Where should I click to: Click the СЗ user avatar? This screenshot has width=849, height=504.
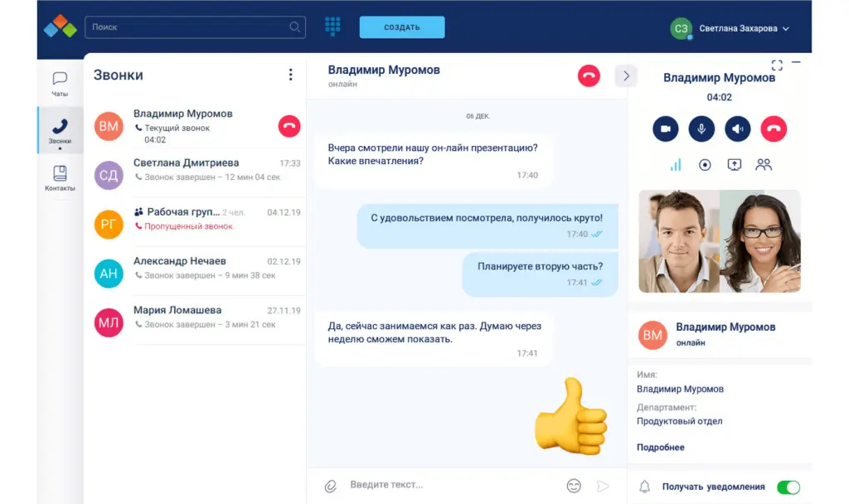[x=681, y=28]
